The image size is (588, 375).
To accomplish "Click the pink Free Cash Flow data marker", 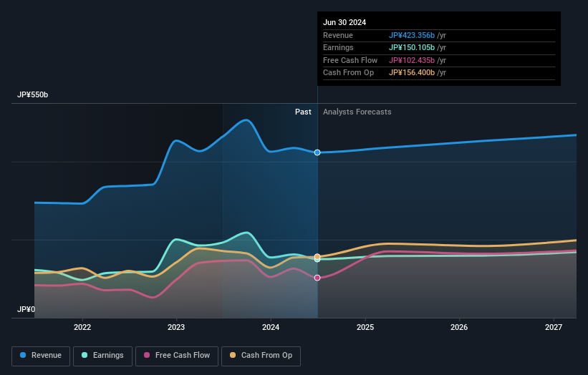I will [x=317, y=278].
